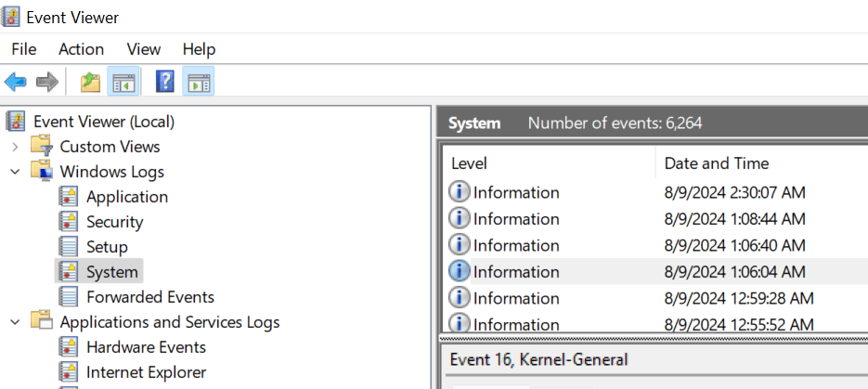Image resolution: width=868 pixels, height=389 pixels.
Task: Select event dated 8/9/2024 12:55:52 AM
Action: tap(739, 324)
